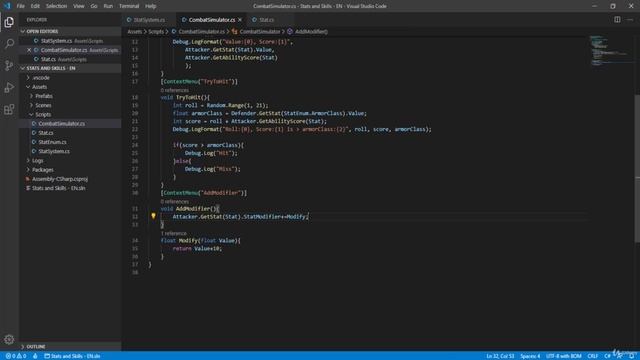The height and width of the screenshot is (360, 640).
Task: Click Stats and Skills - EN.sln status item
Action: click(x=72, y=356)
